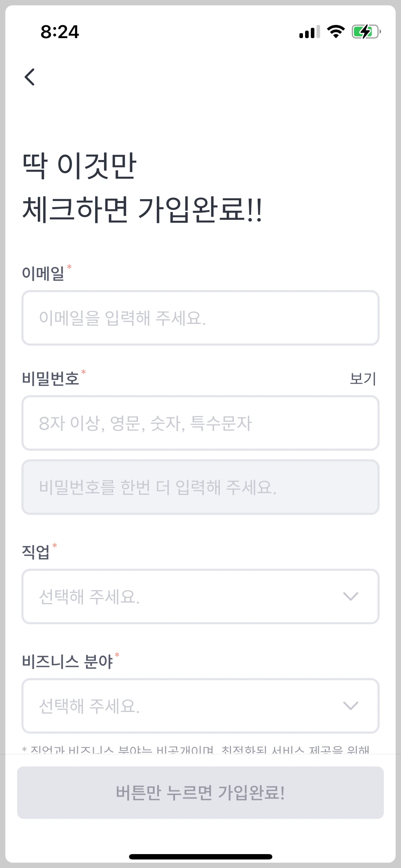Open the 직업 selection dropdown
This screenshot has height=868, width=401.
pyautogui.click(x=200, y=596)
